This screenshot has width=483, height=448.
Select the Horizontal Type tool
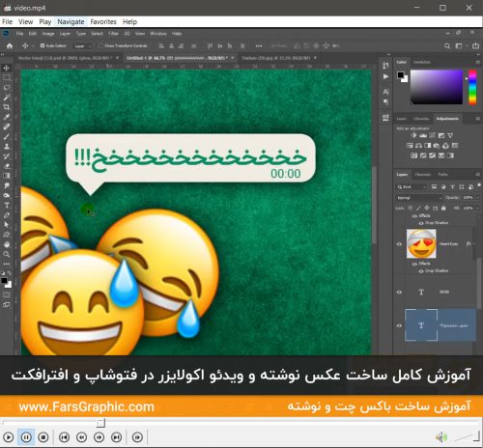(6, 206)
